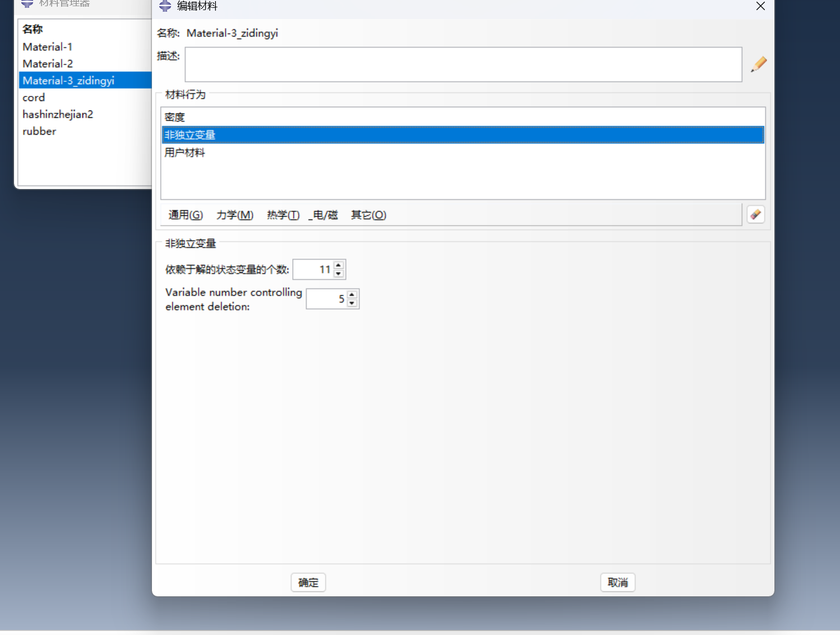
Task: Open the 电/磁 electrical magnetic menu
Action: [x=324, y=215]
